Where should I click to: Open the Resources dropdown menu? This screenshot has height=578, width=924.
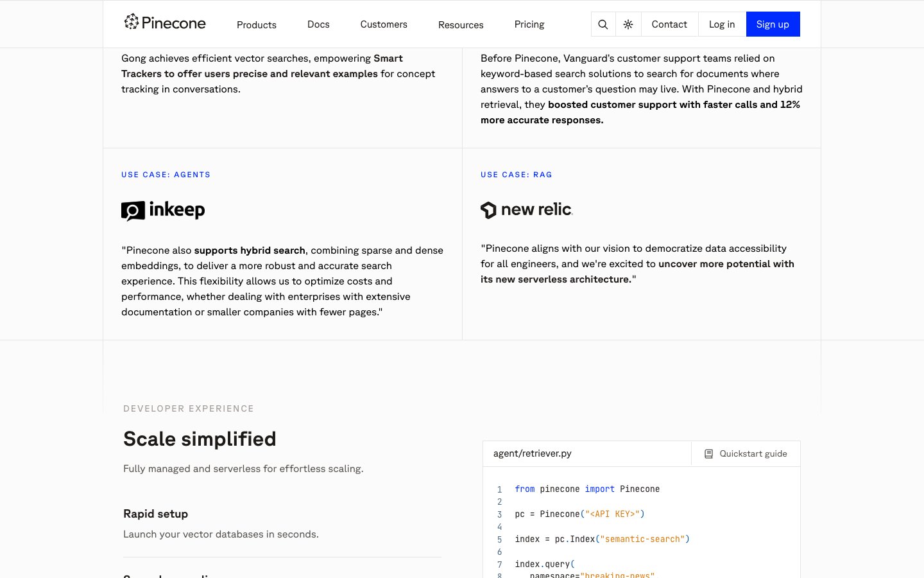pos(460,25)
